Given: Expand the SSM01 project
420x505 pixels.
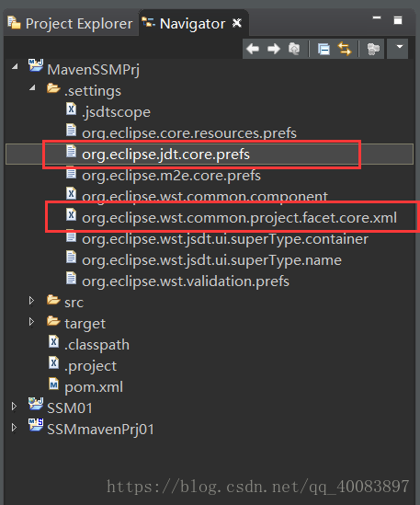Looking at the screenshot, I should [14, 407].
